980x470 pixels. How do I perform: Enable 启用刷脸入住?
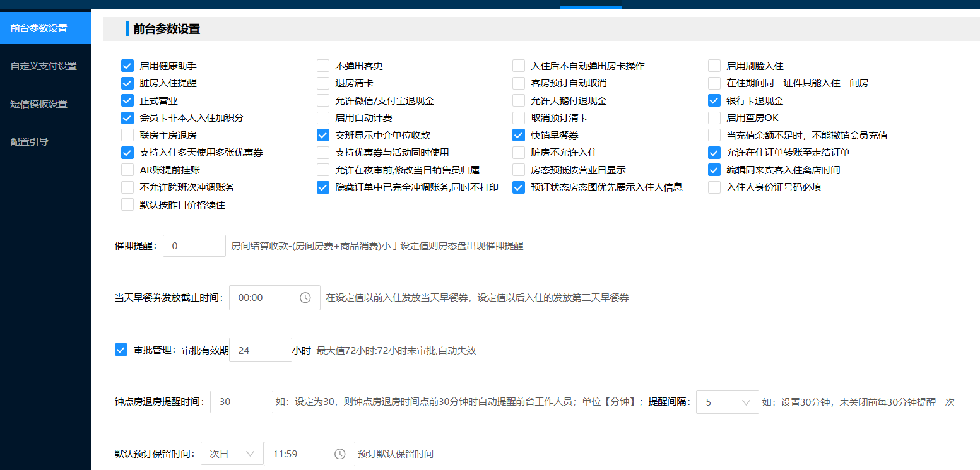(x=714, y=65)
